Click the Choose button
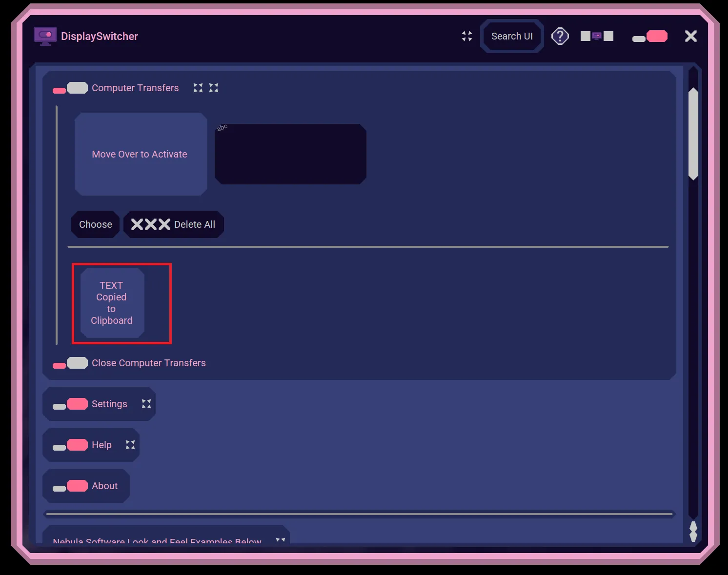This screenshot has width=728, height=575. [x=96, y=224]
